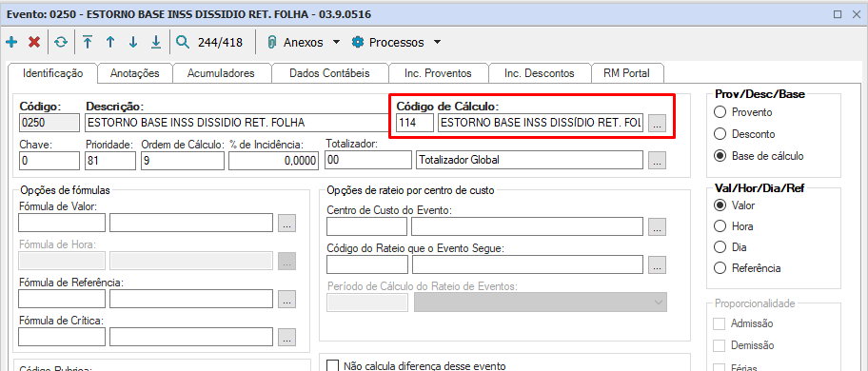Screen dimensions: 868x371
Task: Switch to the Identificação tab
Action: [52, 73]
